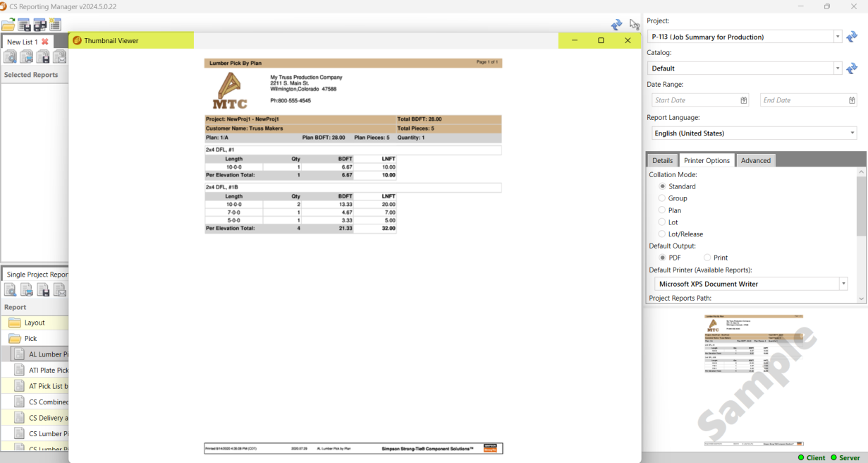Preview selected reports using magnifier icon under New List 1
868x463 pixels.
coord(10,57)
